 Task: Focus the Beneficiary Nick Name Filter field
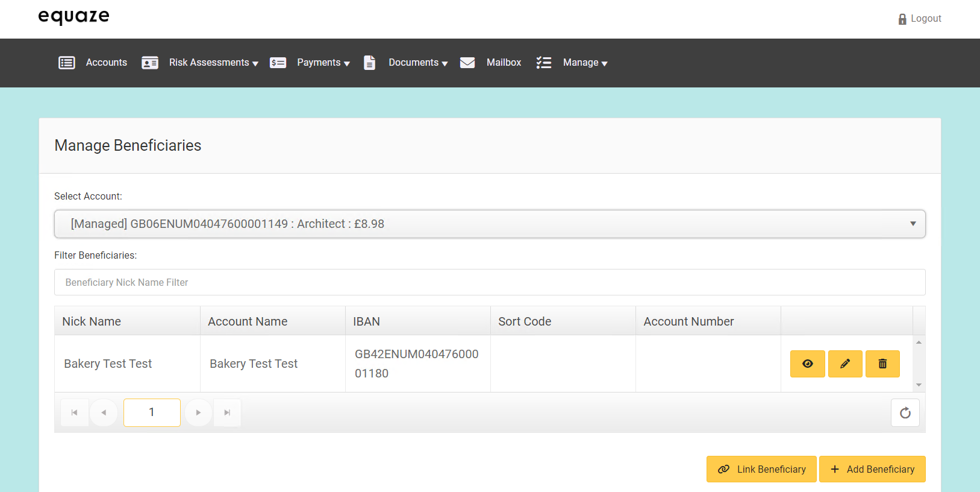point(489,282)
